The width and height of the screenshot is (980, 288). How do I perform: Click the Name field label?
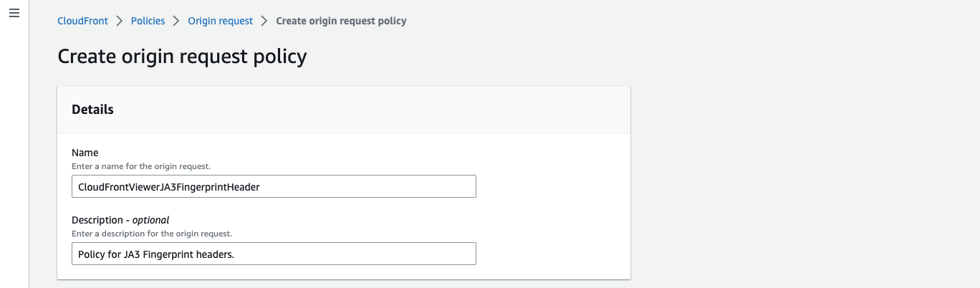(85, 153)
